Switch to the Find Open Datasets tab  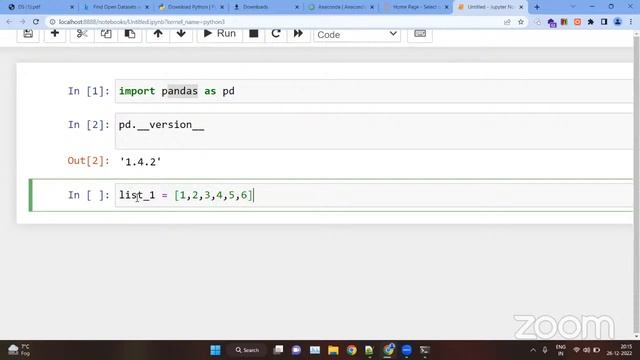115,7
